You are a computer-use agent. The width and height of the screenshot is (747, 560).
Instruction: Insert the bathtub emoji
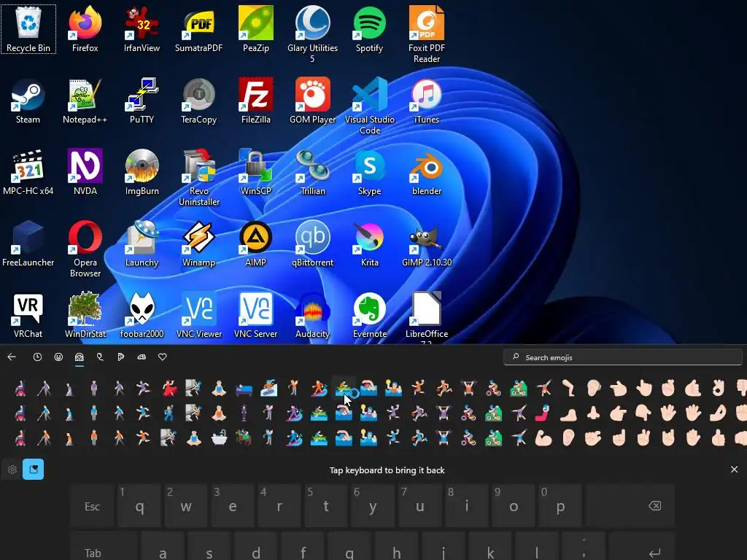click(x=219, y=437)
